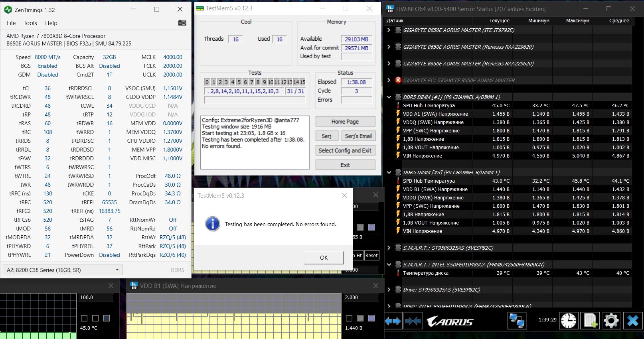Expand the Drive: ST9500325AS group
This screenshot has width=644, height=339.
389,290
